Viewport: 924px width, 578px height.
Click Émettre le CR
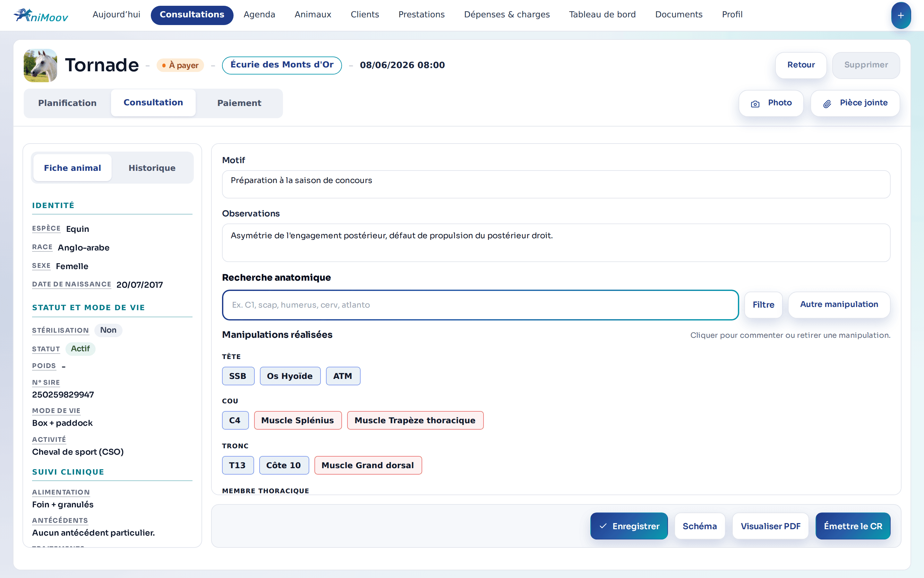click(x=852, y=526)
